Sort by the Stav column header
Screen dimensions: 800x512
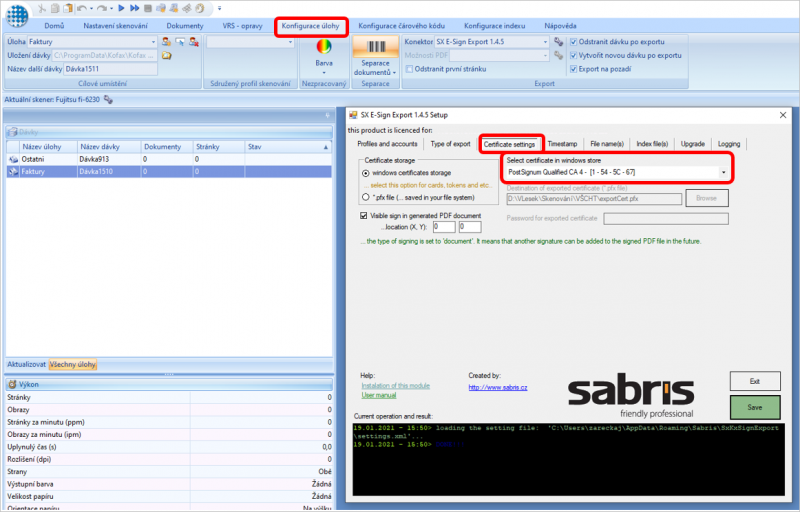288,147
